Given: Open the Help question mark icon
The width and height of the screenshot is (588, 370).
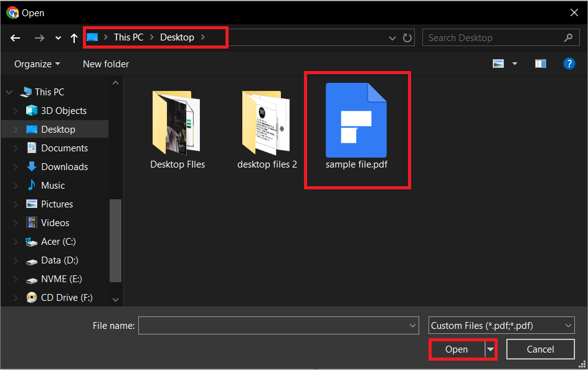Looking at the screenshot, I should [569, 63].
